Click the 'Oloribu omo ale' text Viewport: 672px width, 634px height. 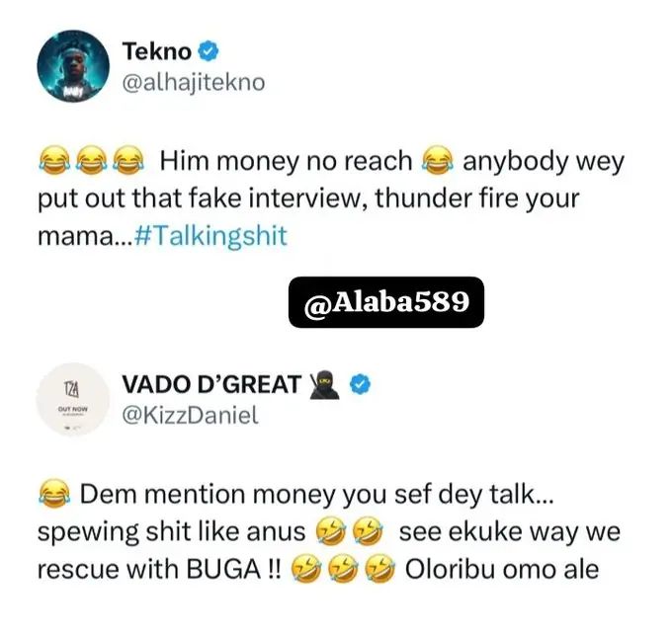(x=501, y=569)
